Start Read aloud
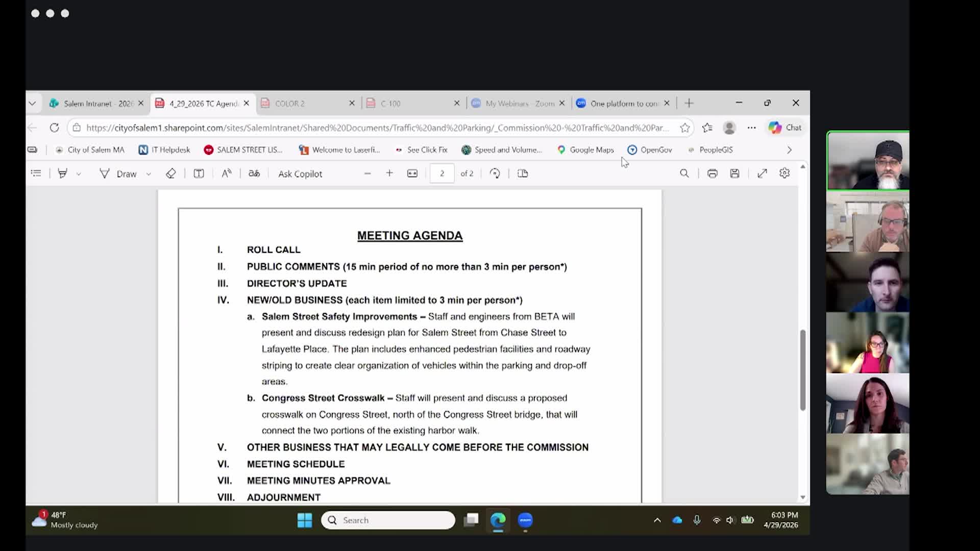The height and width of the screenshot is (551, 980). [227, 173]
